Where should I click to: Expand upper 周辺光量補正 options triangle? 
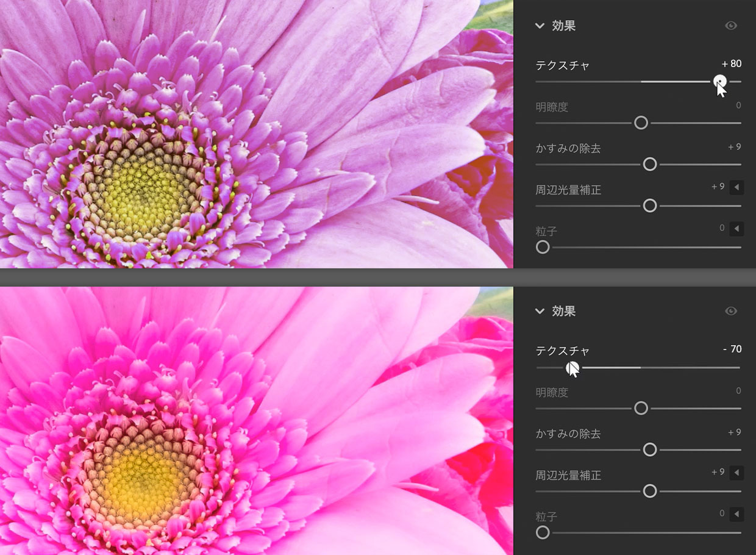736,187
